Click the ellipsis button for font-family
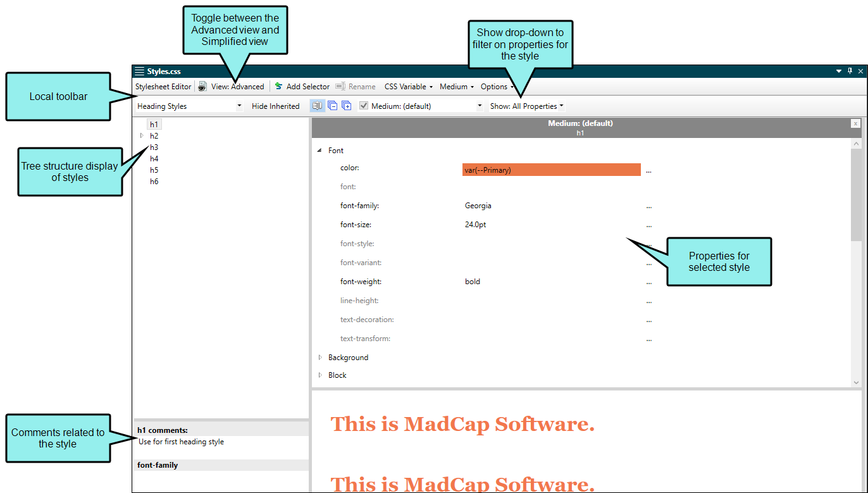The width and height of the screenshot is (868, 493). [x=649, y=207]
